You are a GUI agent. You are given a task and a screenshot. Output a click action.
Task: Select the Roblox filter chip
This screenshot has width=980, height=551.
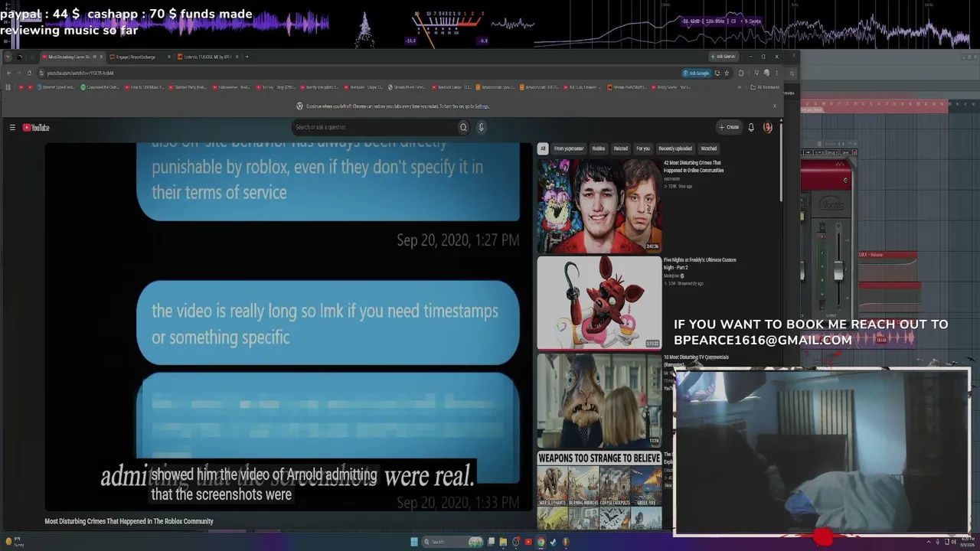point(599,148)
